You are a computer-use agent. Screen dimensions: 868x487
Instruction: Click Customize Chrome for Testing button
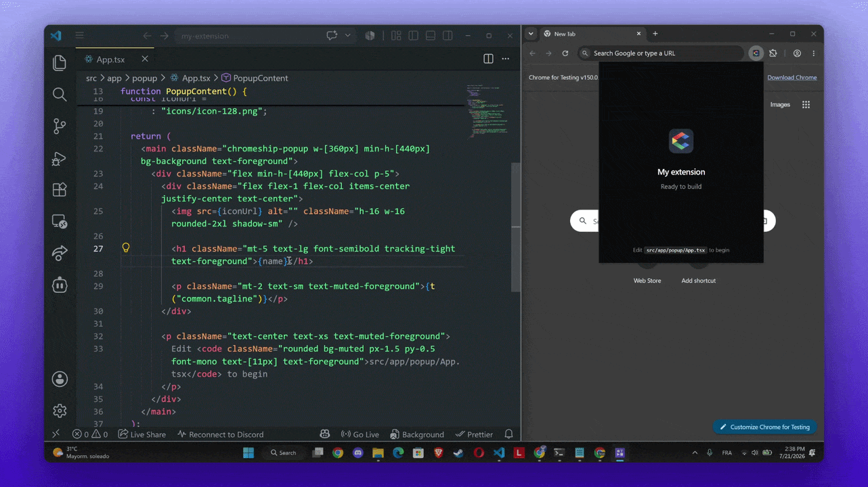coord(765,427)
